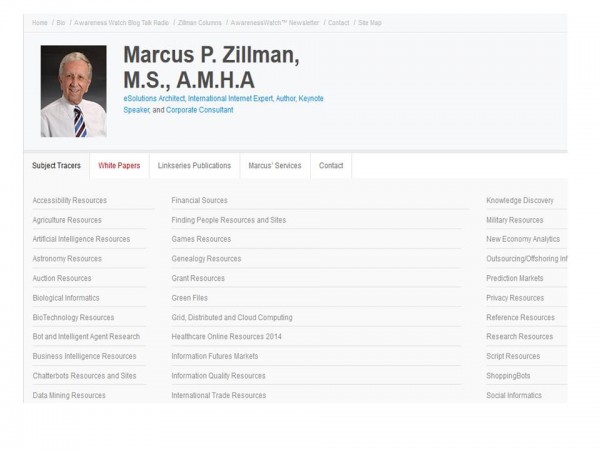This screenshot has height=450, width=600.
Task: Open Military Resources
Action: pos(515,220)
